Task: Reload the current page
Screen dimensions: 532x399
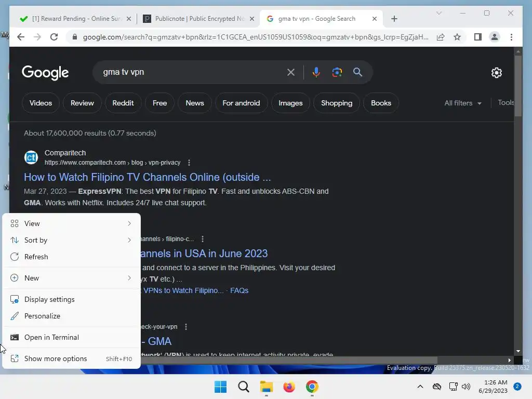Action: [54, 37]
